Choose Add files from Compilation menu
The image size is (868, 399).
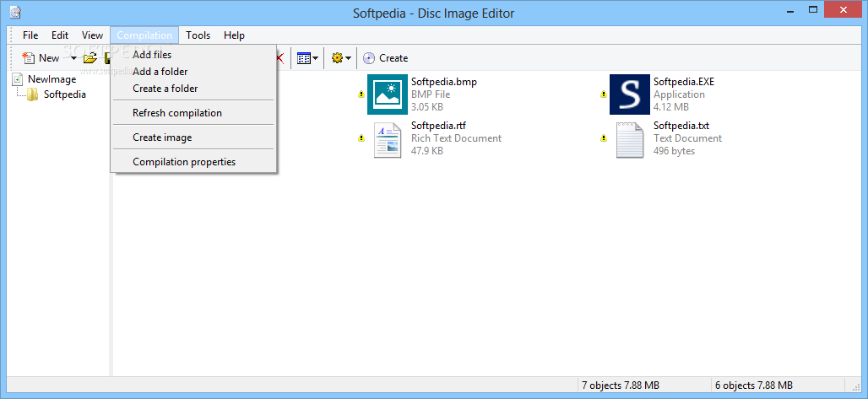(x=193, y=55)
